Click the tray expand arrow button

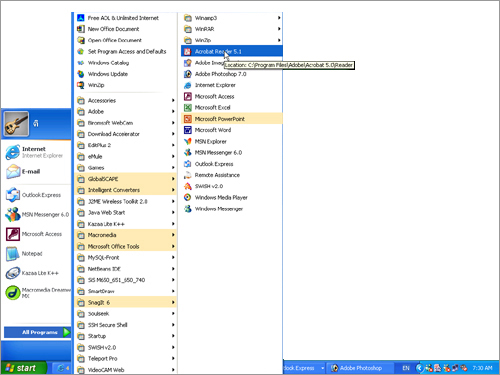point(419,368)
